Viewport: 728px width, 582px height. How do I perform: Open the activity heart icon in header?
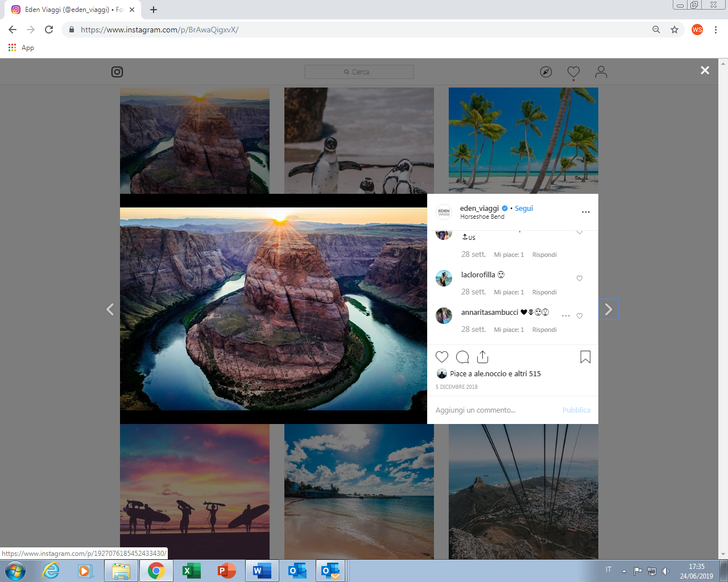tap(573, 72)
